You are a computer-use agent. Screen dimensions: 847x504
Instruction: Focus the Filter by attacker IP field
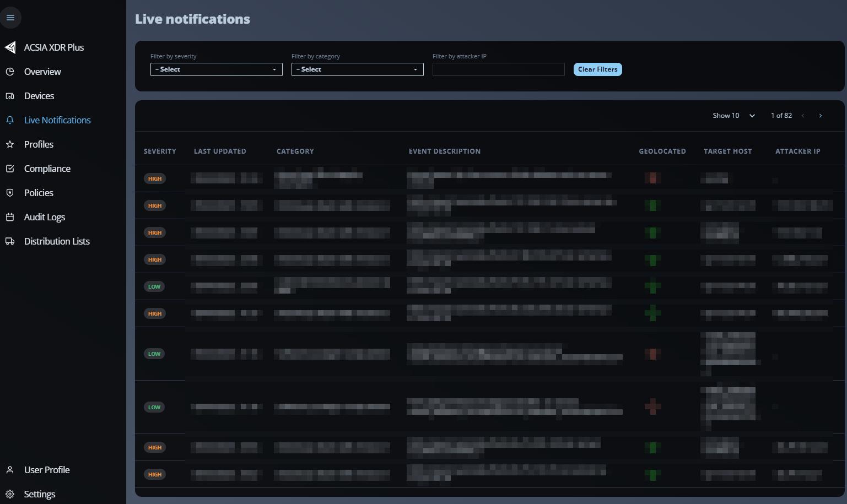coord(499,69)
